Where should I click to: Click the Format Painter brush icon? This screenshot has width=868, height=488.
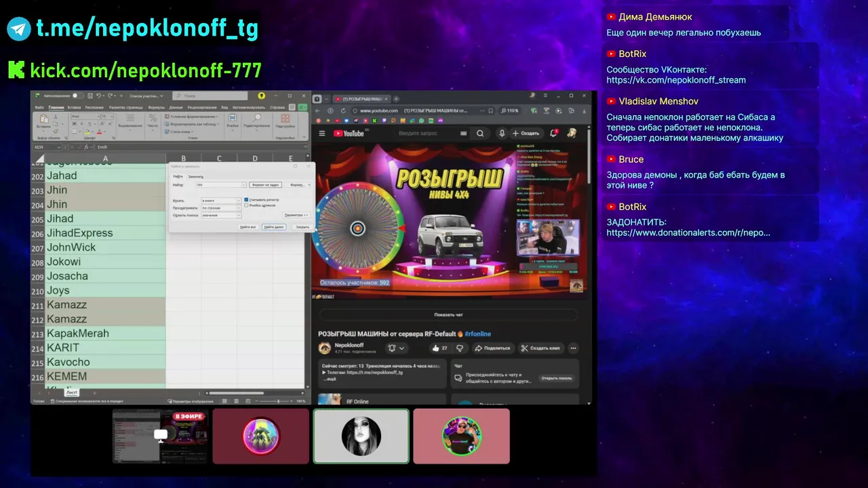pos(56,131)
